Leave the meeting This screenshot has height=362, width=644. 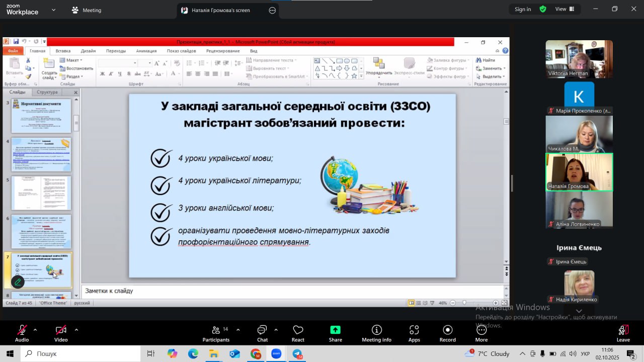tap(623, 333)
